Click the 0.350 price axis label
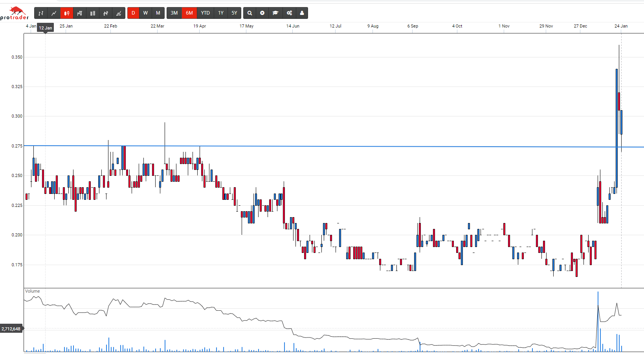Screen dimensions: 644x354 click(17, 57)
